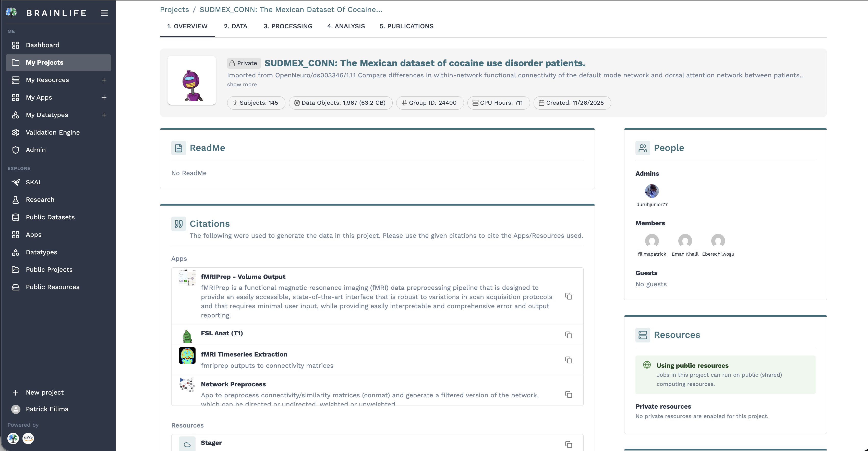868x451 pixels.
Task: Open member filimapatrick's avatar
Action: point(652,241)
